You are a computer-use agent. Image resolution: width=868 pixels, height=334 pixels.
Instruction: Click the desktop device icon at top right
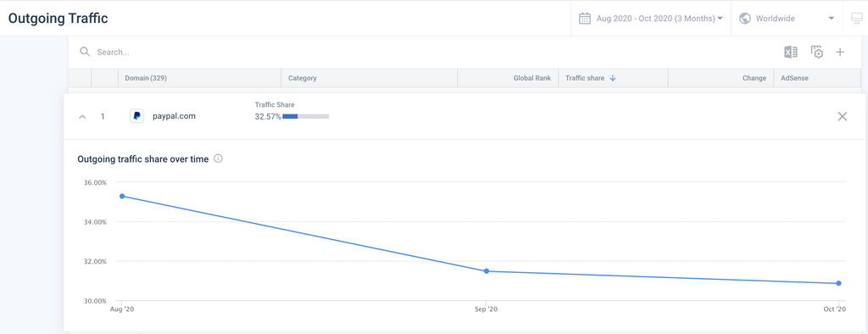pos(856,19)
